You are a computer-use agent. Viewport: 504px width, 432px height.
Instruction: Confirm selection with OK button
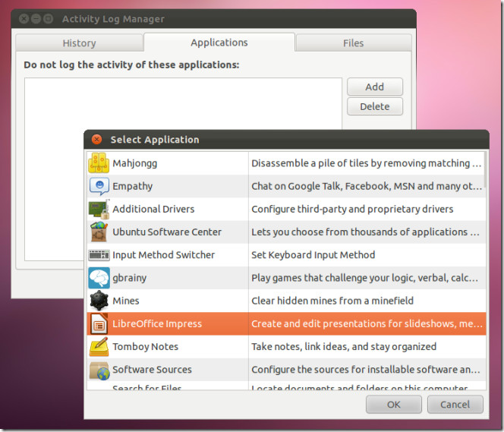[394, 405]
